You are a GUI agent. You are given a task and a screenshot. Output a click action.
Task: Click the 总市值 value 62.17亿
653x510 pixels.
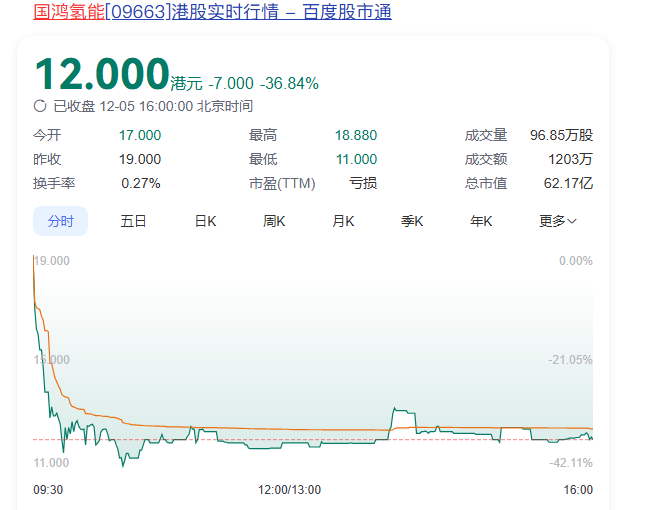pos(569,183)
